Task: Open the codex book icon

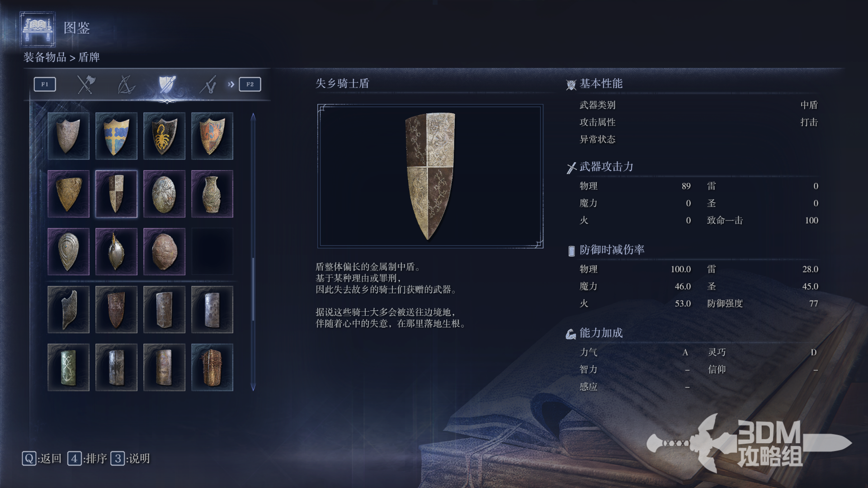Action: point(38,29)
